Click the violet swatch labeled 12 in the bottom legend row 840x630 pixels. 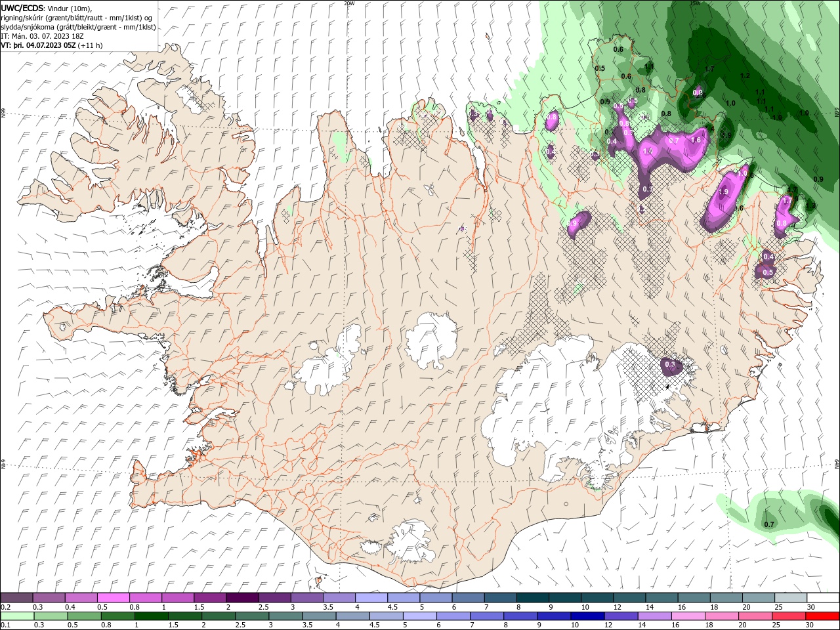pyautogui.click(x=619, y=616)
